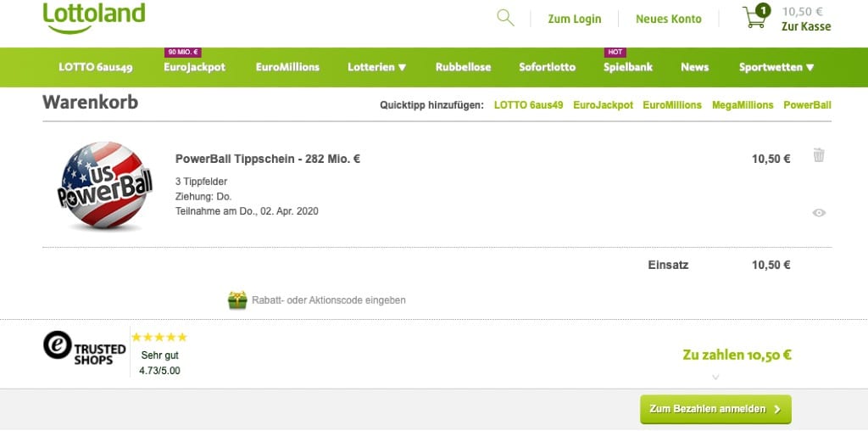This screenshot has width=868, height=431.
Task: Open the Spielbank menu item
Action: tap(628, 67)
